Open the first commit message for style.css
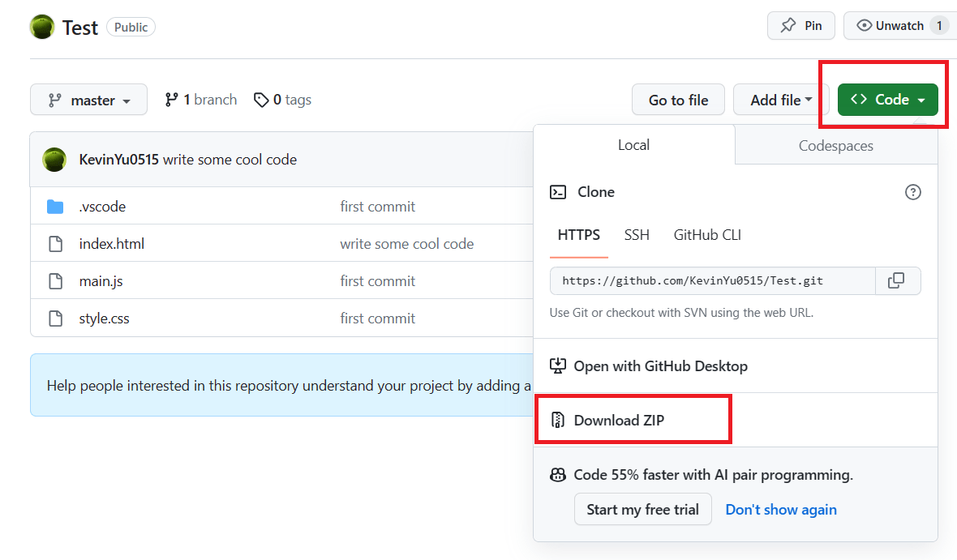957x560 pixels. click(377, 318)
